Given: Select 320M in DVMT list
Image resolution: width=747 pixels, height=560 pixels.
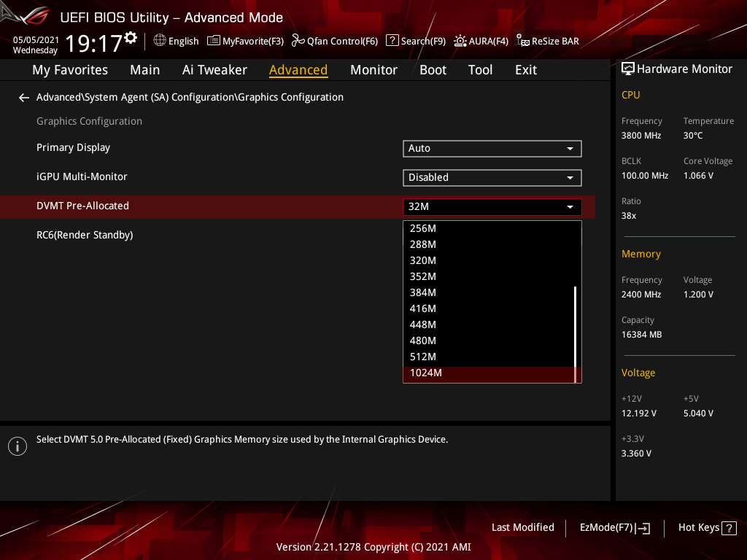Looking at the screenshot, I should tap(489, 261).
